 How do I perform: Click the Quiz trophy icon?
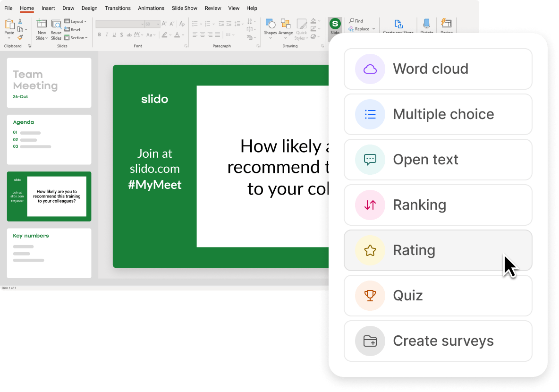click(370, 295)
